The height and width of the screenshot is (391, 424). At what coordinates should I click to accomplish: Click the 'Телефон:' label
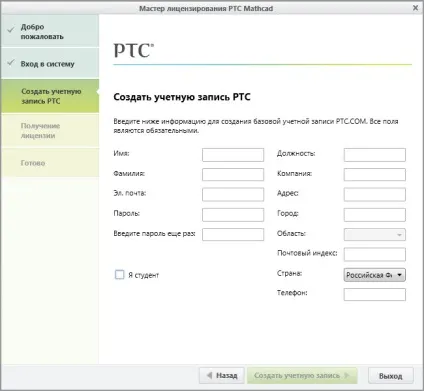click(x=292, y=293)
